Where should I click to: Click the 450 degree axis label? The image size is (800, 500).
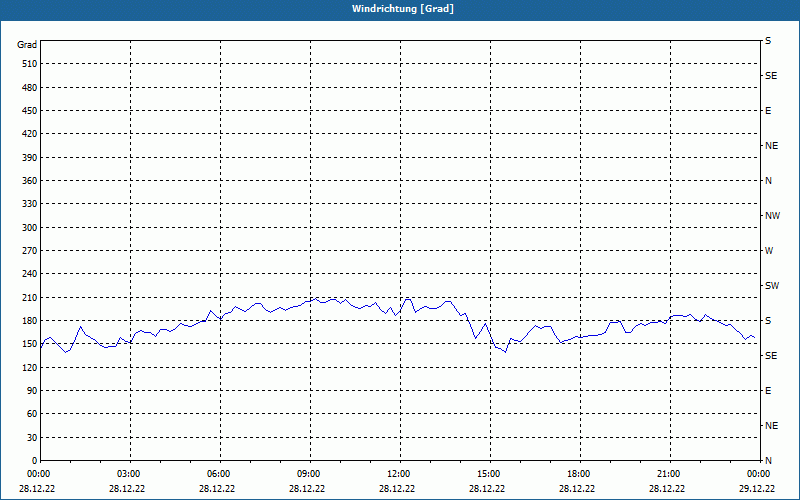tap(30, 111)
